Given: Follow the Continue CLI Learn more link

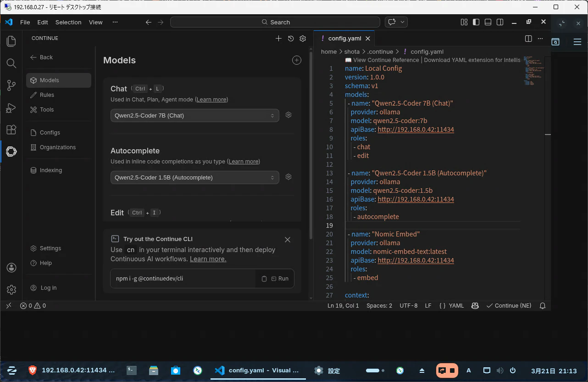Looking at the screenshot, I should [x=208, y=259].
